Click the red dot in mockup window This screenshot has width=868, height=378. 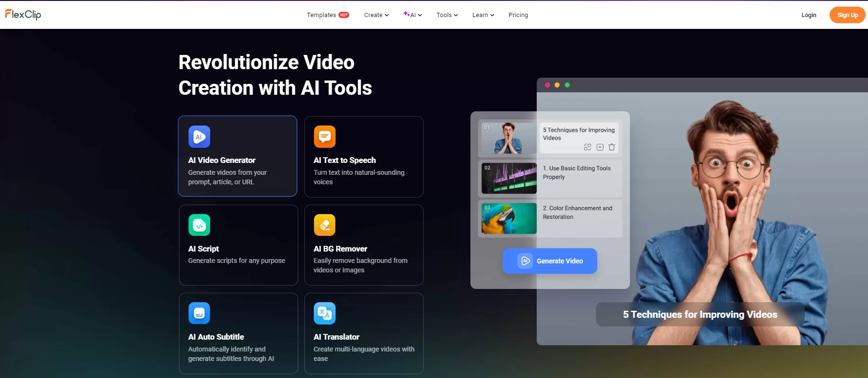point(547,85)
